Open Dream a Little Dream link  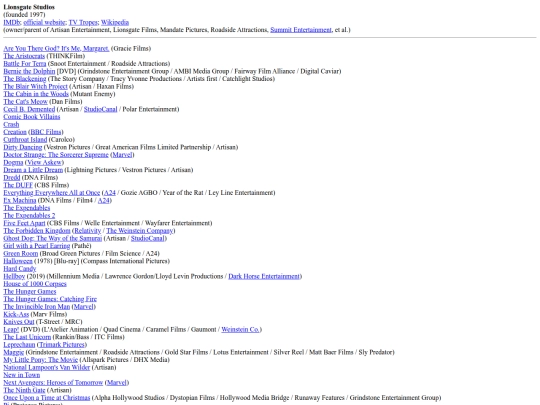click(33, 170)
